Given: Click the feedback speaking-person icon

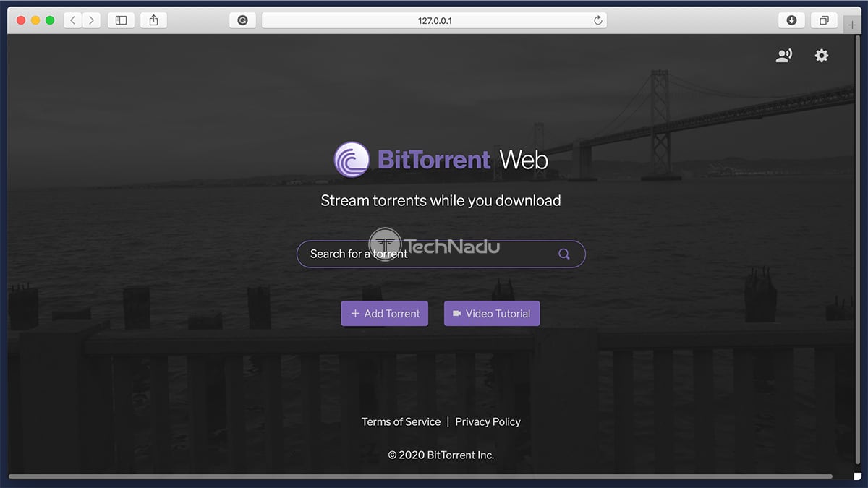Looking at the screenshot, I should 784,56.
